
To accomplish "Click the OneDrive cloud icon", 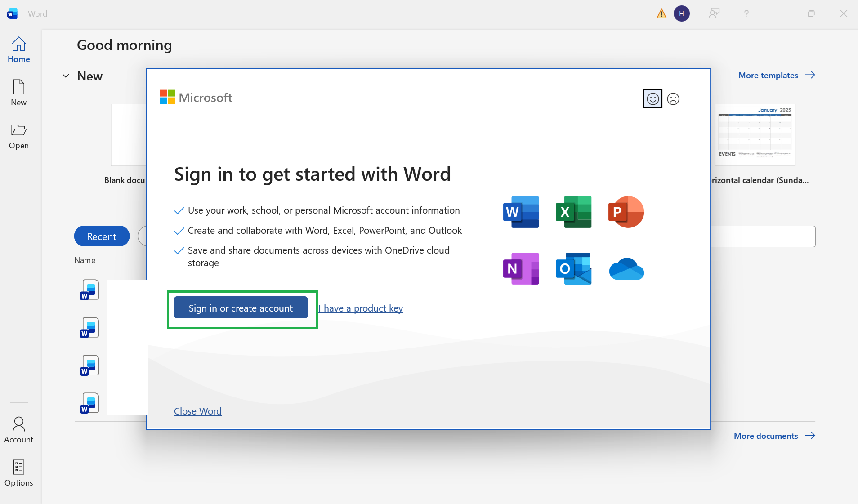I will pos(626,268).
